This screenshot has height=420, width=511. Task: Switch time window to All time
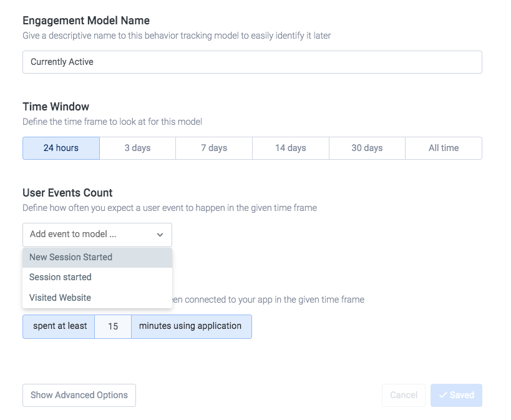pyautogui.click(x=444, y=148)
